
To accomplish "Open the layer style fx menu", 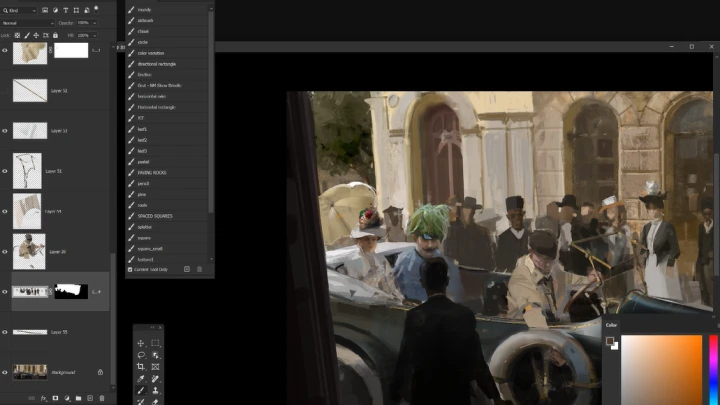I will click(44, 398).
